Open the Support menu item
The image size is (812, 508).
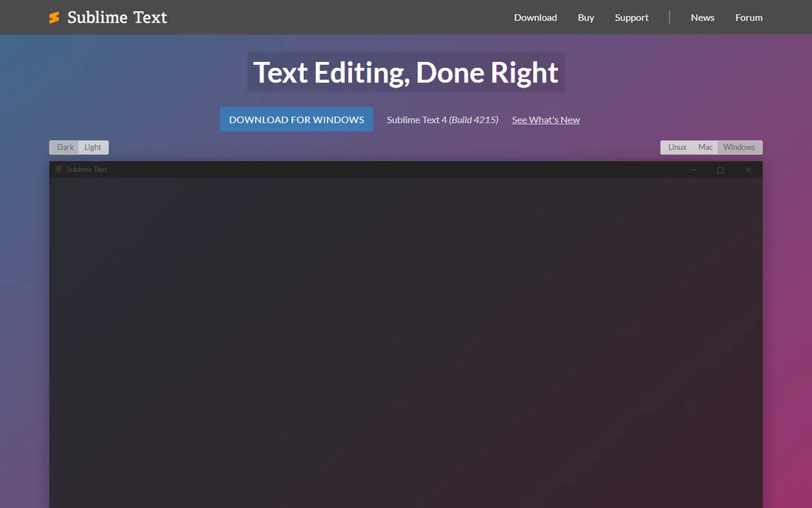(631, 17)
